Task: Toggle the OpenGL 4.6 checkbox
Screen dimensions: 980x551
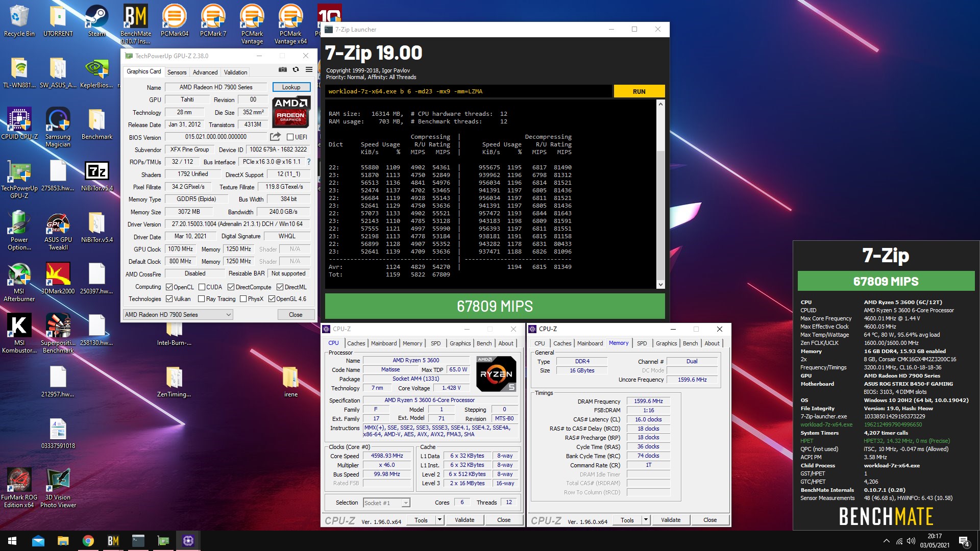Action: coord(272,299)
